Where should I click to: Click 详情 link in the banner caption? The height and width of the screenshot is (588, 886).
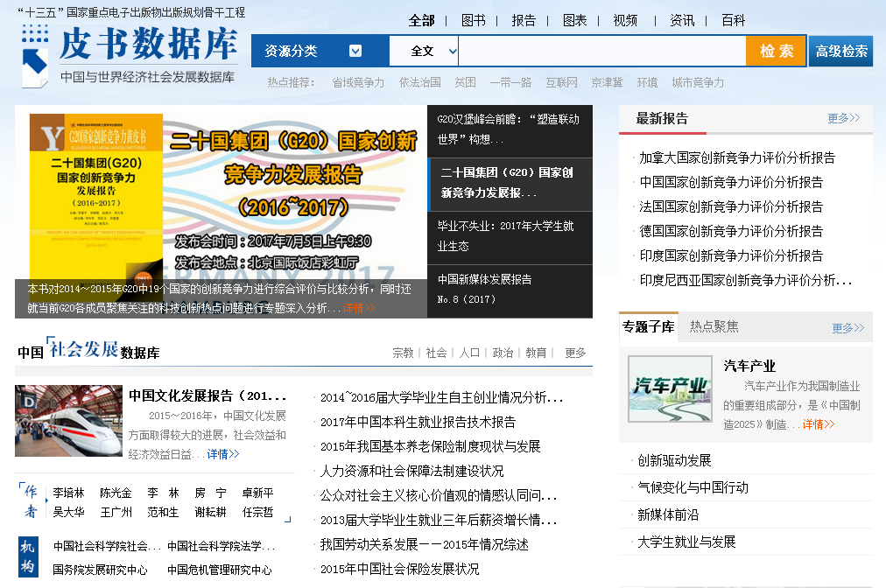[358, 308]
